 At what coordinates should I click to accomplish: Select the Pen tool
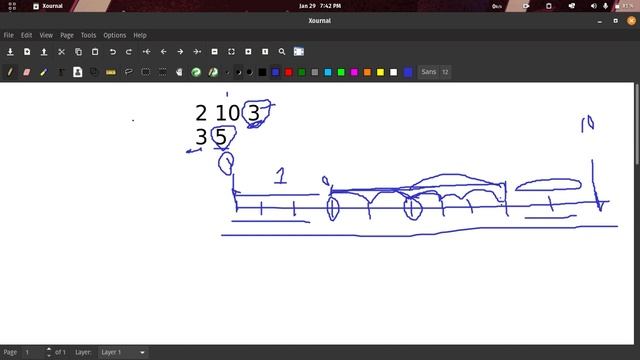10,72
